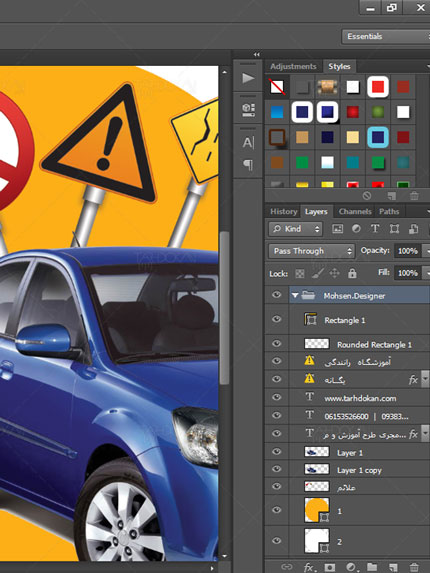Viewport: 430px width, 573px height.
Task: Click Create new layer icon
Action: (393, 567)
